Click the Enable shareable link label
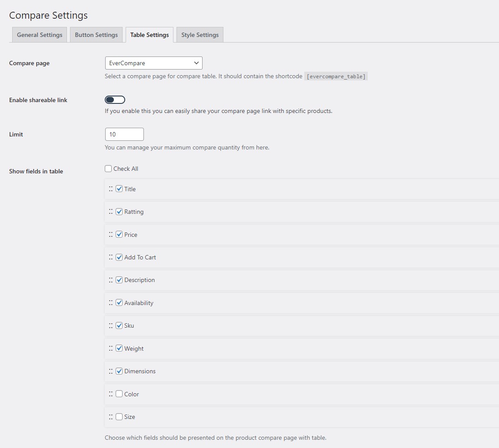The width and height of the screenshot is (499, 448). coord(38,100)
